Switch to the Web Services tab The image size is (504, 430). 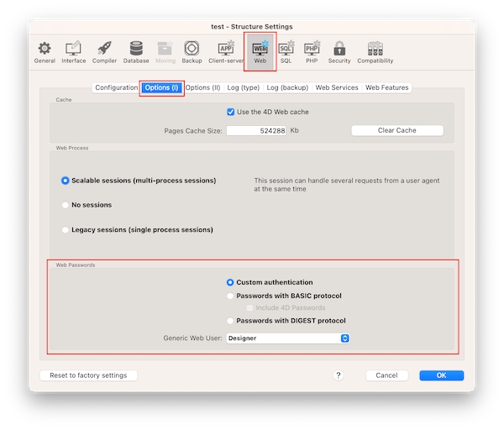point(337,88)
